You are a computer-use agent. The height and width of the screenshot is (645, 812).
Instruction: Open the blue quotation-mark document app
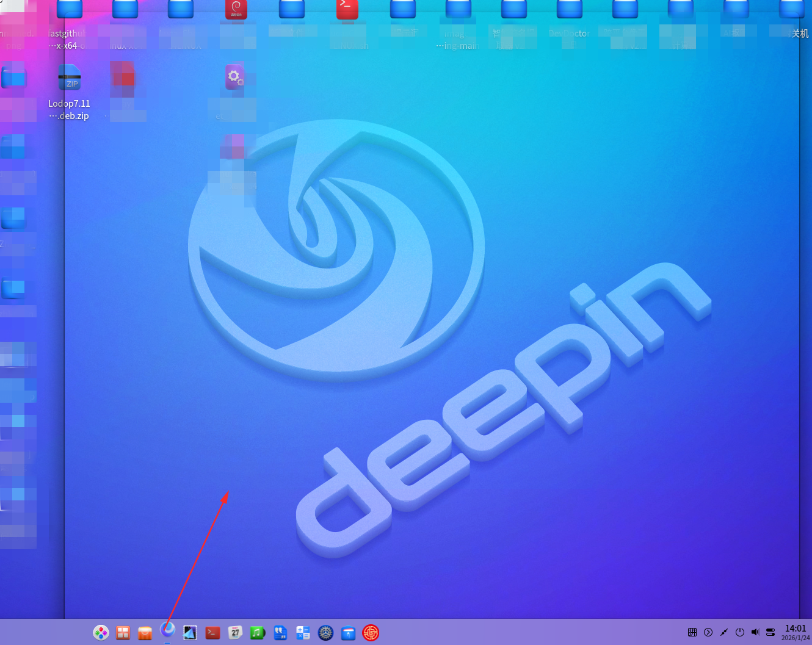click(x=280, y=633)
